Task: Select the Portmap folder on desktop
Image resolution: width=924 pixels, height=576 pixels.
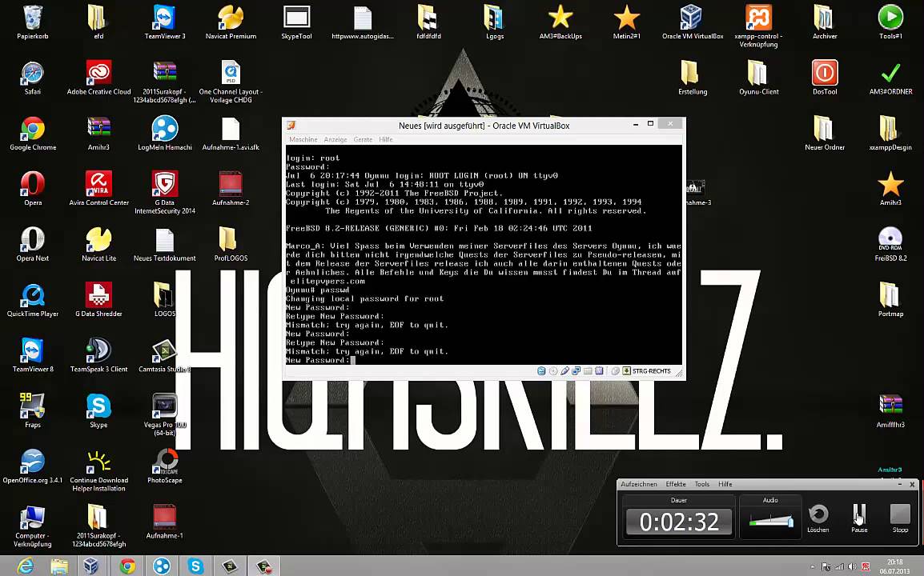Action: coord(890,300)
